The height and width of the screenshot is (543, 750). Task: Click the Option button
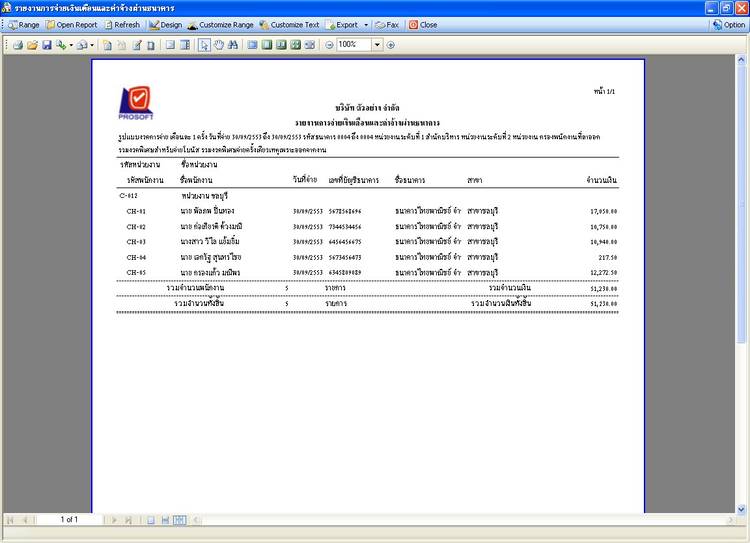(x=729, y=24)
